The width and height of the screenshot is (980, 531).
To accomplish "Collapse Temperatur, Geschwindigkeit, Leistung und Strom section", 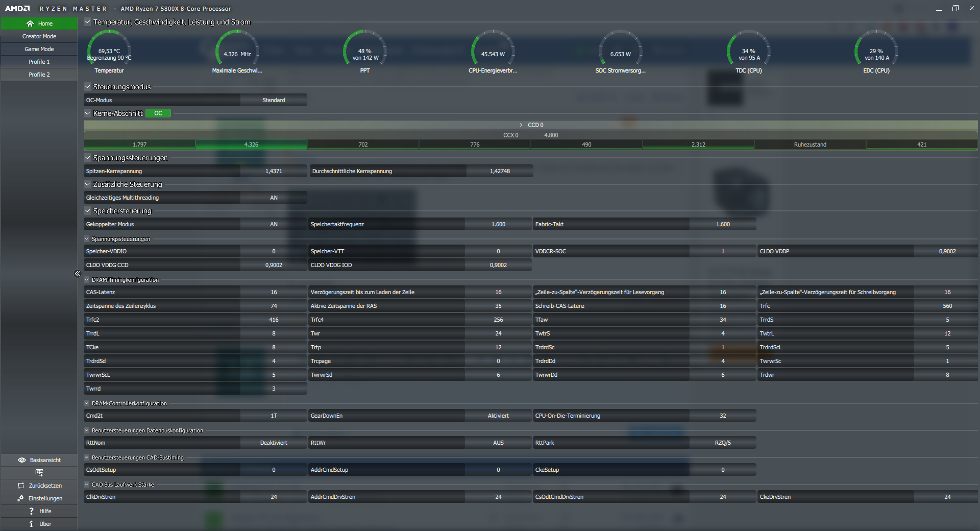I will click(x=87, y=22).
